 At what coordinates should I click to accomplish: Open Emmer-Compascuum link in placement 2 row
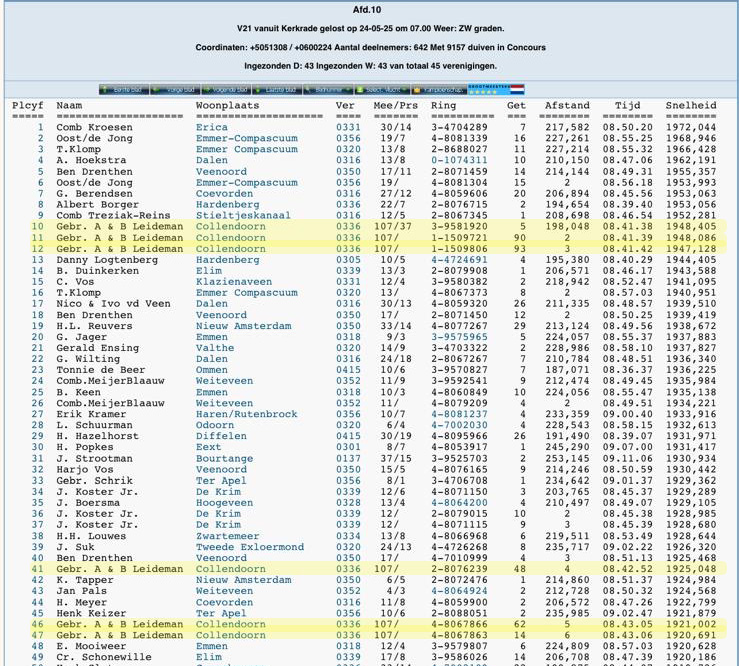point(246,138)
